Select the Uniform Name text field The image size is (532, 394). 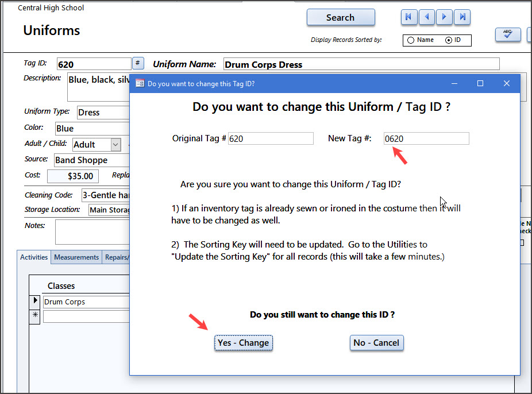pyautogui.click(x=360, y=64)
